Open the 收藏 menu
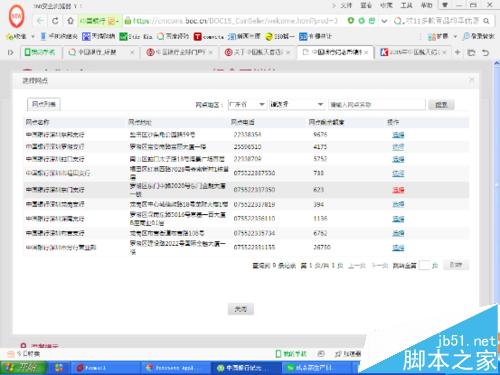This screenshot has width=500, height=375. coord(386,5)
